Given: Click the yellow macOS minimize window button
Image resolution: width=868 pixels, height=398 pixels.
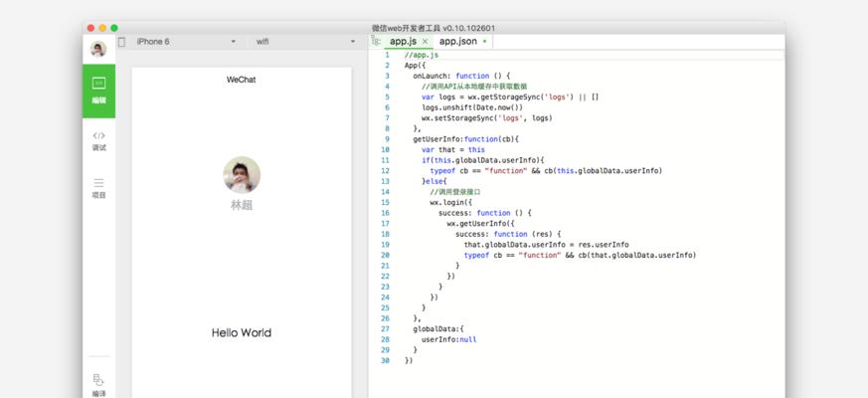Looking at the screenshot, I should 102,28.
